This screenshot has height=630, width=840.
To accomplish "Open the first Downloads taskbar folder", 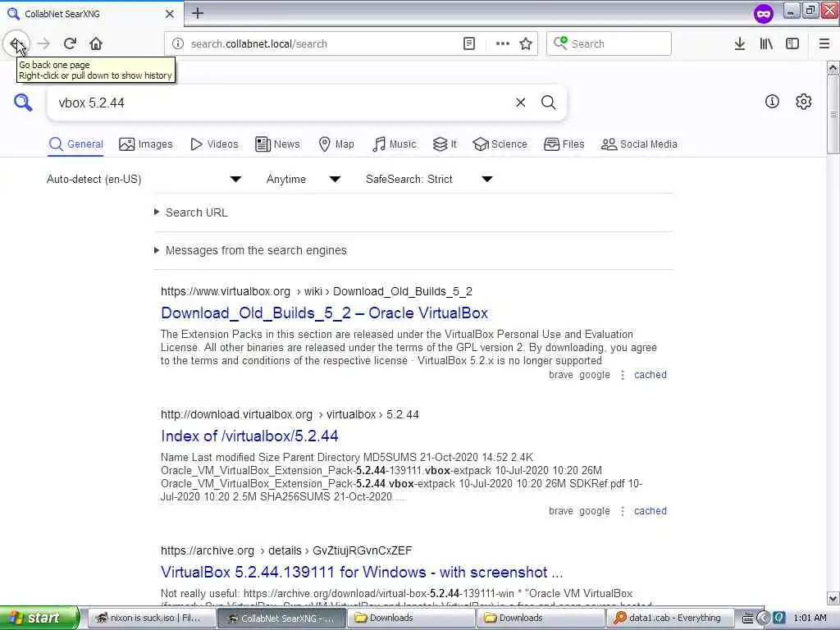I will [x=411, y=618].
